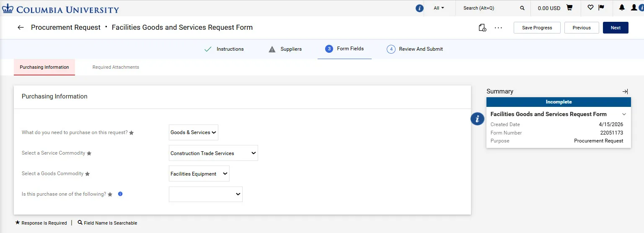Switch to the Purchasing Information tab

tap(44, 67)
